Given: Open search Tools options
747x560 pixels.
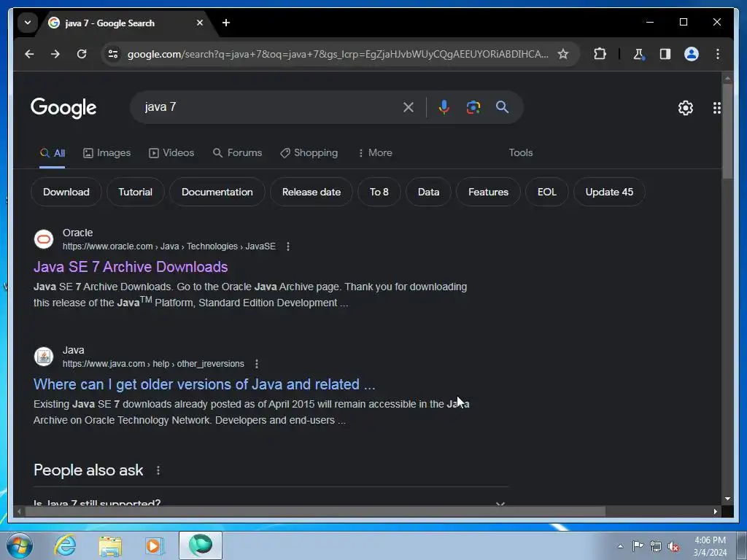Looking at the screenshot, I should coord(520,153).
